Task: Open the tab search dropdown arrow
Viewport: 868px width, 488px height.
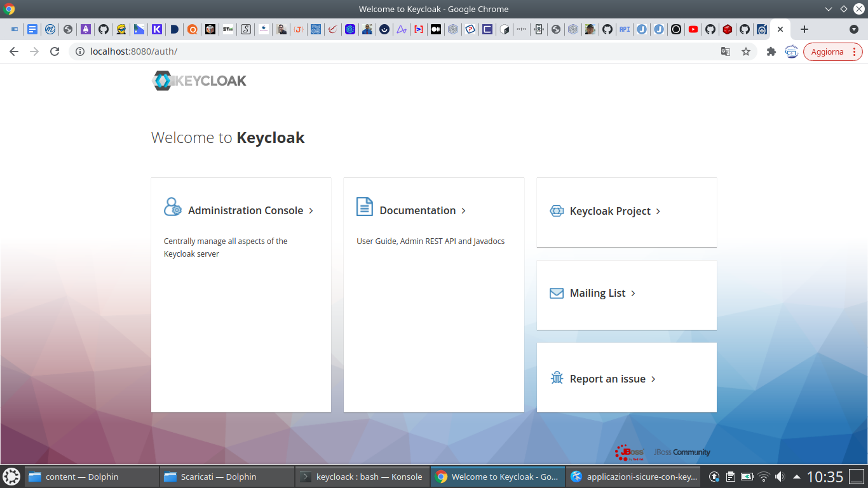Action: point(854,29)
